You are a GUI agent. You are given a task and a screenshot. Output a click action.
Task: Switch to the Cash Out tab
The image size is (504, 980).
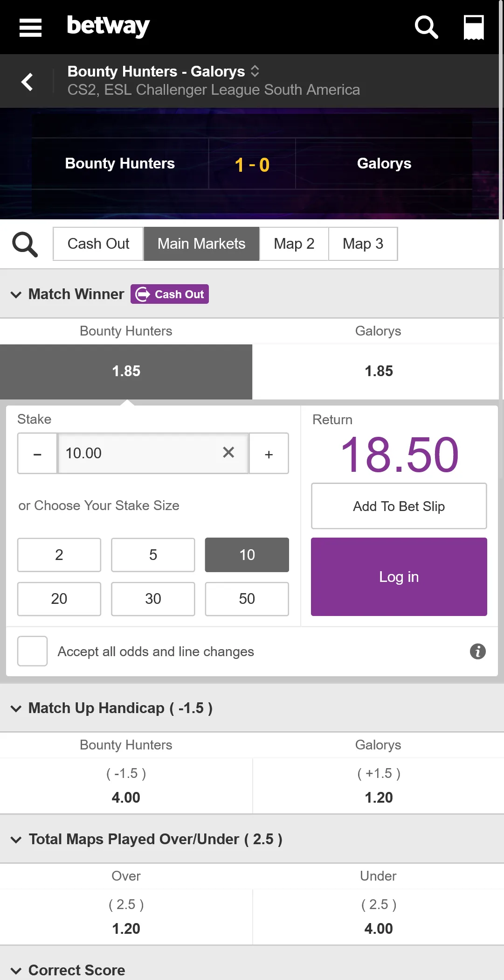[x=98, y=244]
